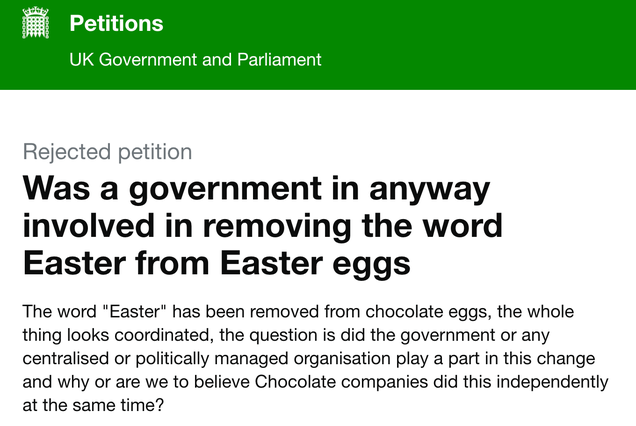Select the UK Government and Parliament subtitle
The image size is (636, 426).
tap(195, 60)
